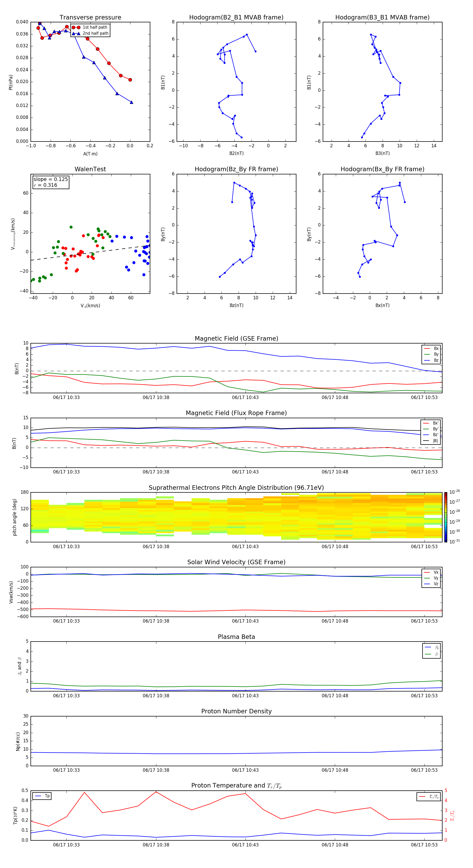
Task: Click the "B3(nT)" x-axis label
Action: 382,153
